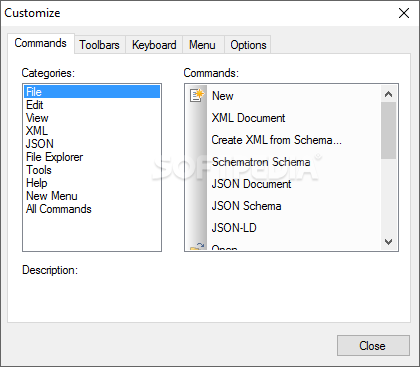Pick the File Explorer category

54,157
